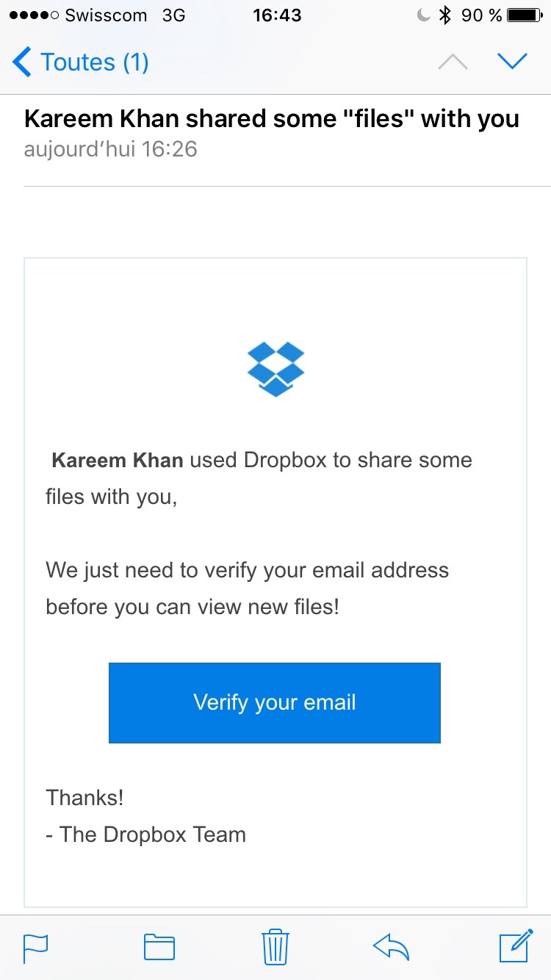Go back to the Toutes (1) mailbox
The height and width of the screenshot is (980, 551).
pyautogui.click(x=81, y=62)
